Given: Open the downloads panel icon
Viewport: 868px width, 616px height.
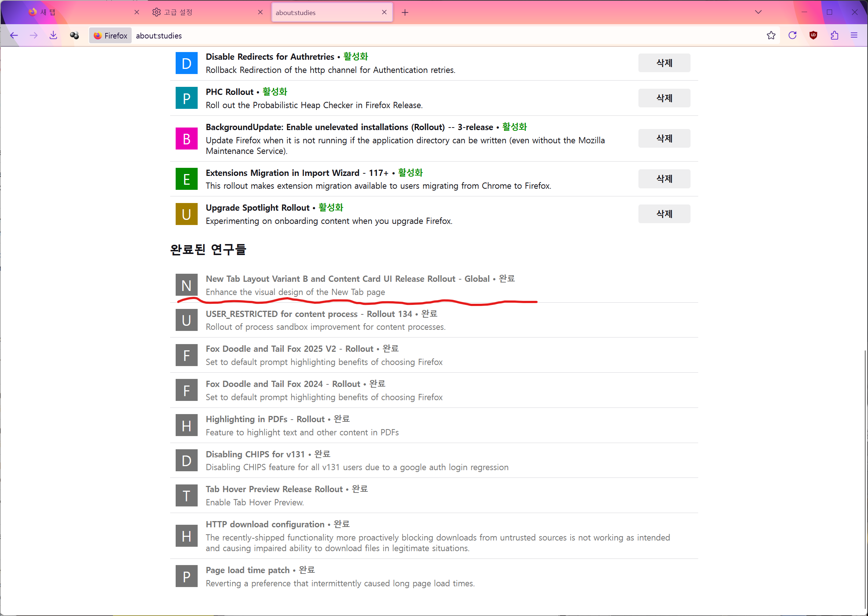Looking at the screenshot, I should coord(54,36).
